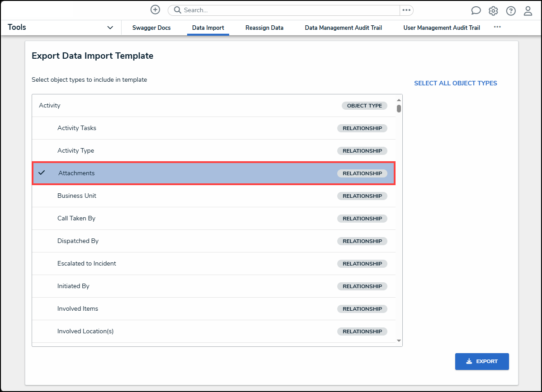
Task: Click the magnifying glass search icon
Action: 178,10
